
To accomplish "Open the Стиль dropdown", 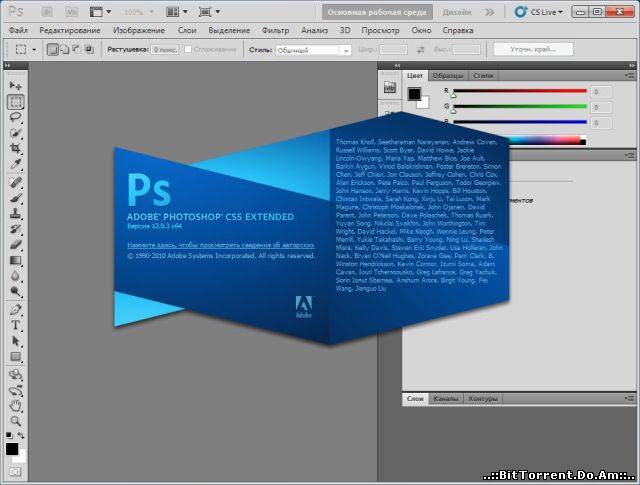I will [x=313, y=50].
